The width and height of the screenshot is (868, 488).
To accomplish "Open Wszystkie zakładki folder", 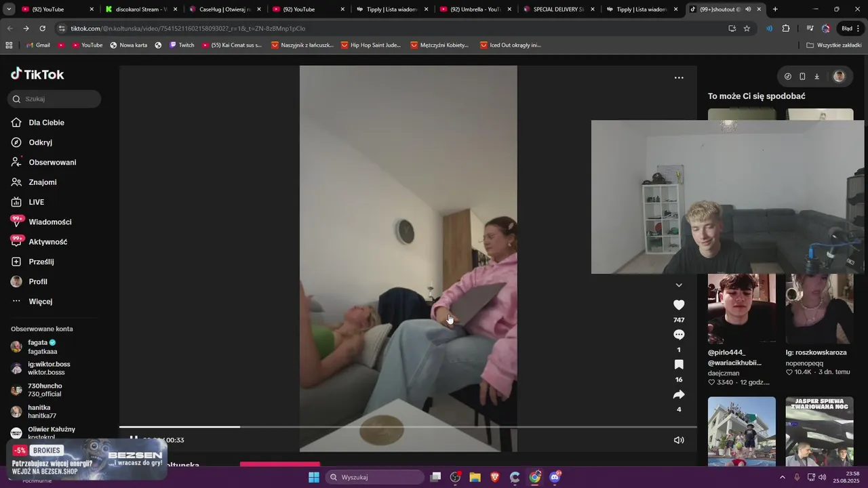I will coord(834,45).
